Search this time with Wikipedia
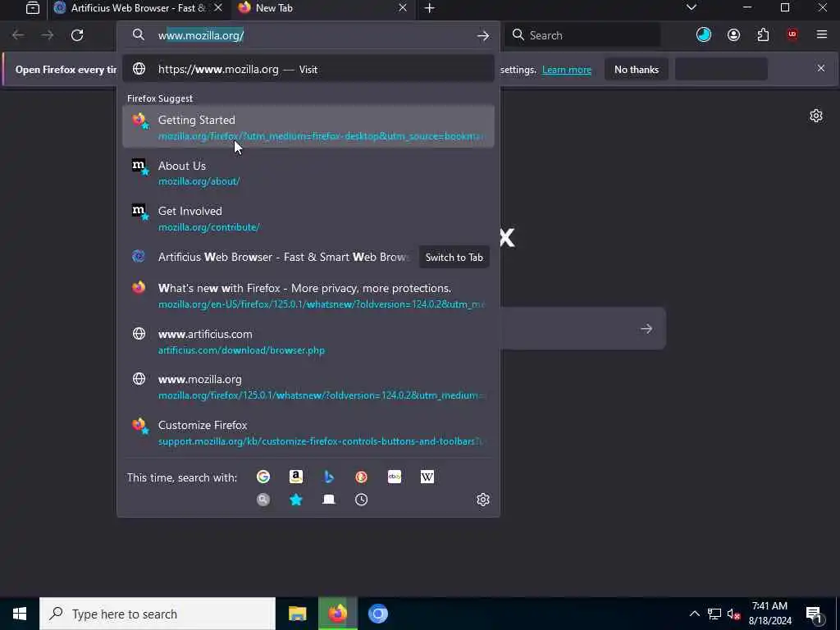Screen dimensions: 840x630 [x=427, y=477]
